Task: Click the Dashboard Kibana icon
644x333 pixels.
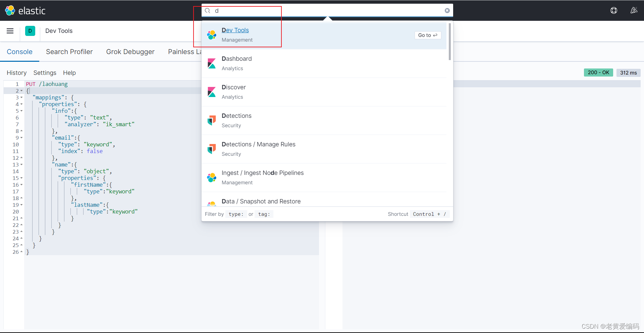Action: click(212, 63)
